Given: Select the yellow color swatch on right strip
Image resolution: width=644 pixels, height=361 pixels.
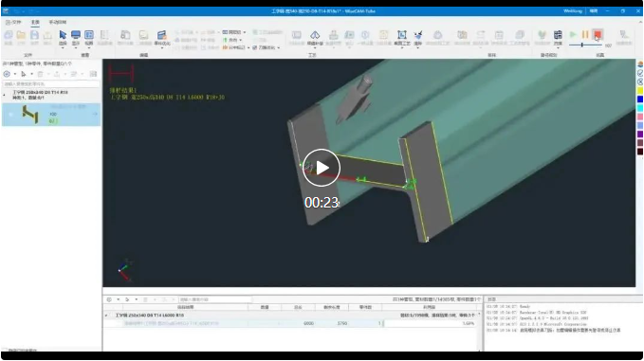Looking at the screenshot, I should (x=640, y=91).
